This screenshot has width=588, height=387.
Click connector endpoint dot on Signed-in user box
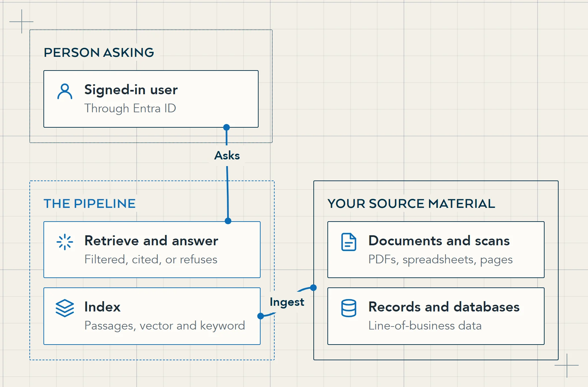[x=227, y=127]
